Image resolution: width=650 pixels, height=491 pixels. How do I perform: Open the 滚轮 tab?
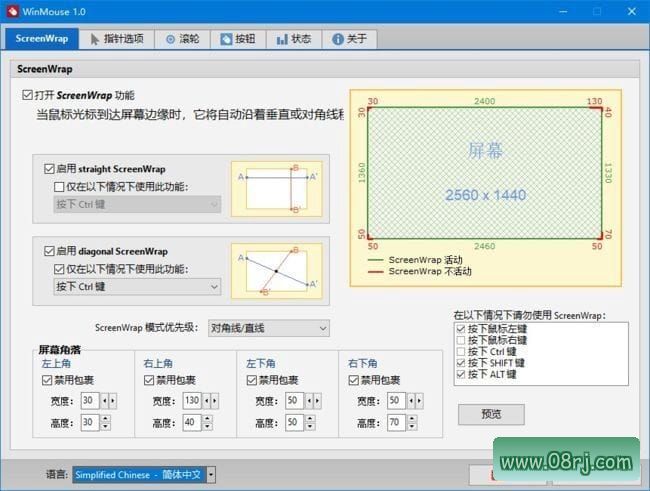[182, 39]
